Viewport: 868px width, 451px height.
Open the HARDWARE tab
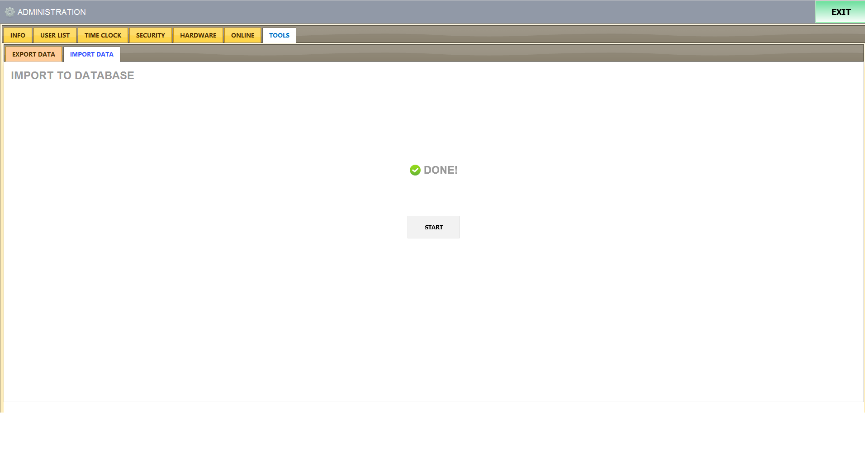point(198,35)
